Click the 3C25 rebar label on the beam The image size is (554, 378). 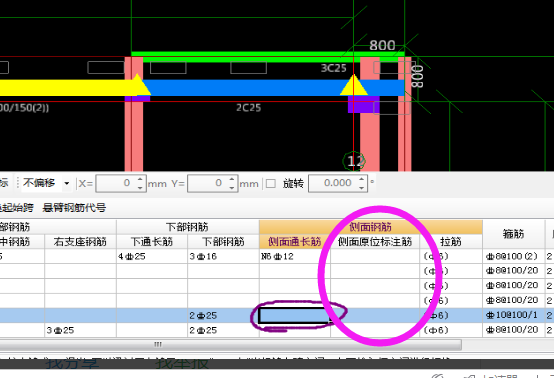(x=334, y=68)
